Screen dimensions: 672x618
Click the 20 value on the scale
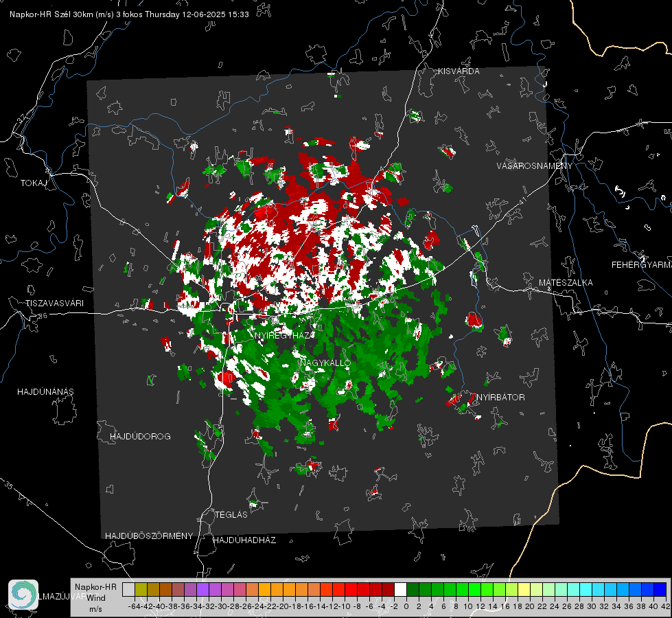point(530,606)
